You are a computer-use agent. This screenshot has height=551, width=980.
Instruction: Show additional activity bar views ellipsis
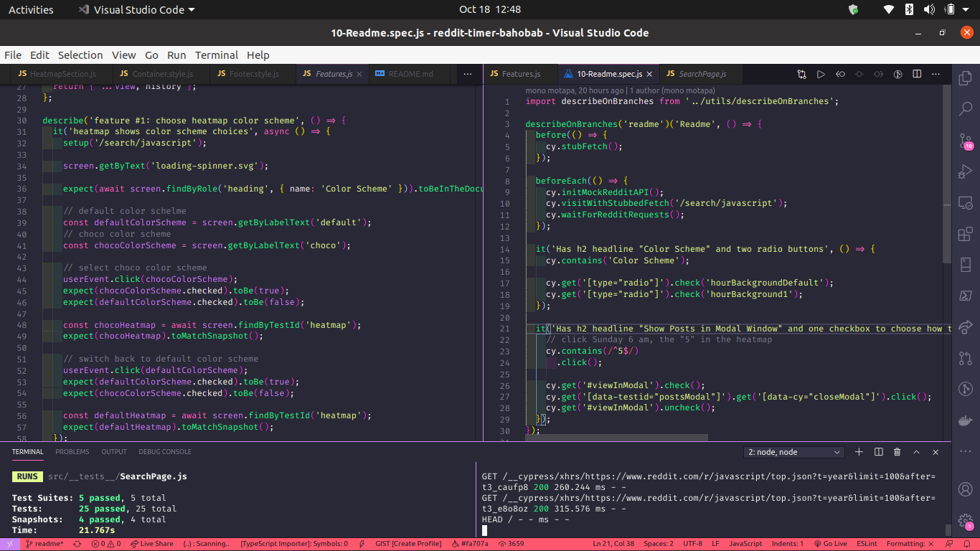click(965, 451)
